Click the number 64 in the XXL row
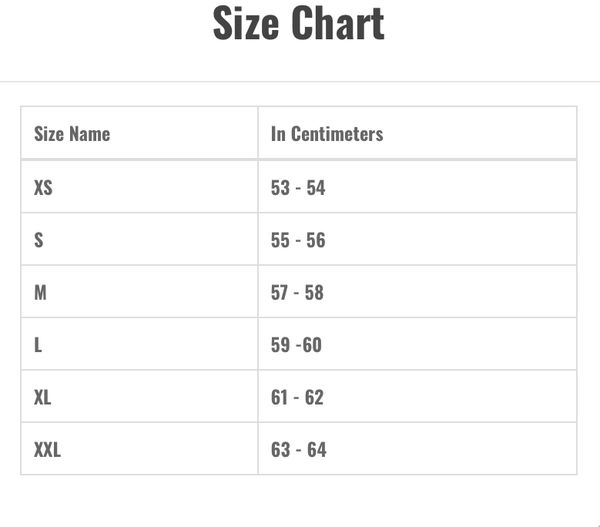 tap(316, 450)
